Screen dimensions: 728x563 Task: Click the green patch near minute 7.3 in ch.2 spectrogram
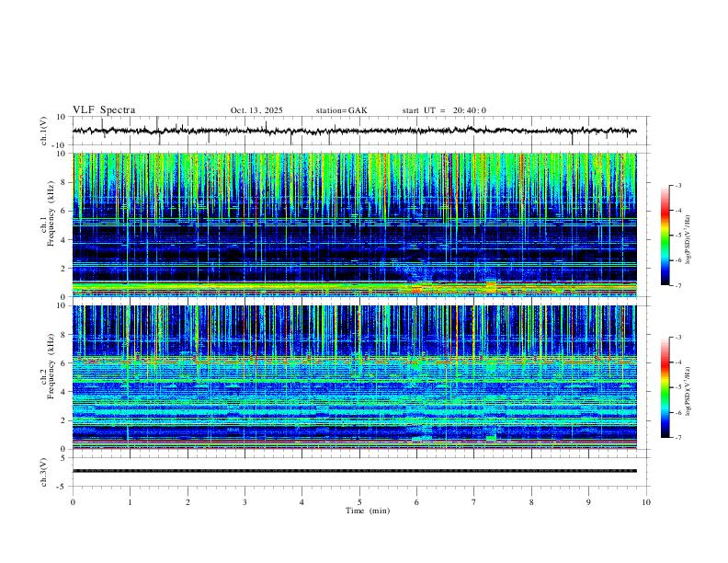491,438
